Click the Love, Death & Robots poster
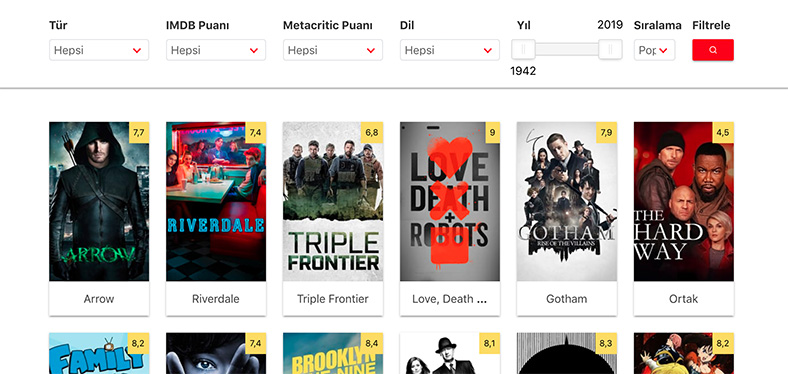 450,202
